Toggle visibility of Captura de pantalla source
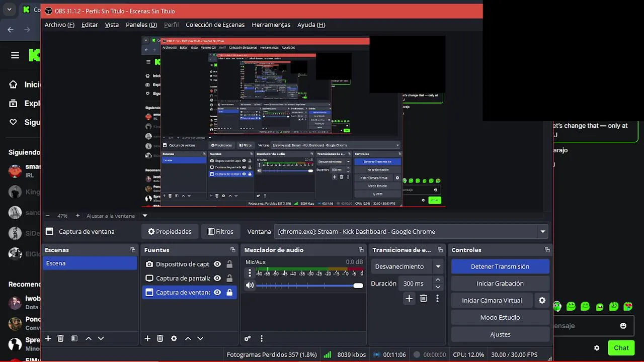 pos(217,278)
